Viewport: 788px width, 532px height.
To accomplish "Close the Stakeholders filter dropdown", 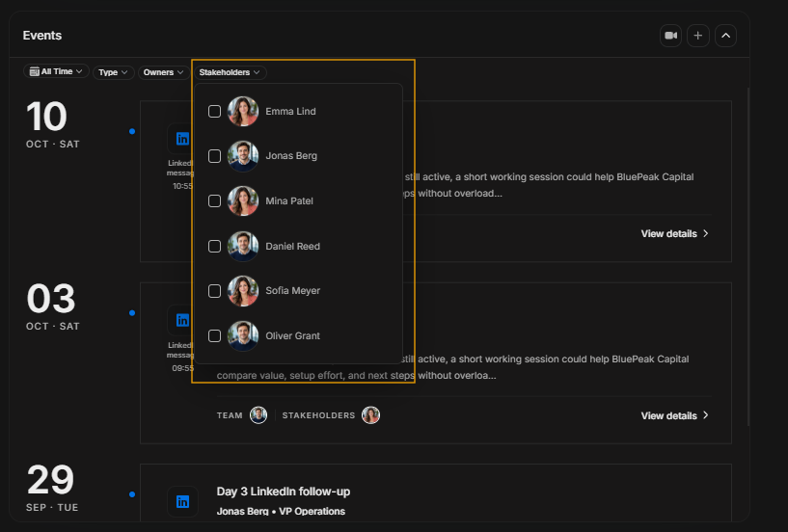I will click(x=230, y=72).
